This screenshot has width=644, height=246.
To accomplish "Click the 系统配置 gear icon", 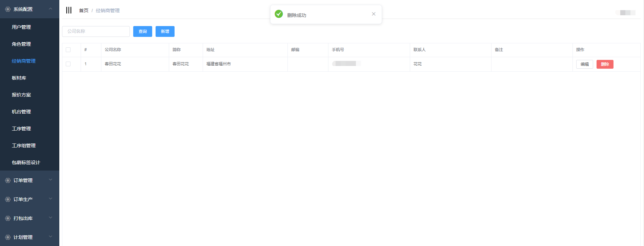I will [x=8, y=9].
